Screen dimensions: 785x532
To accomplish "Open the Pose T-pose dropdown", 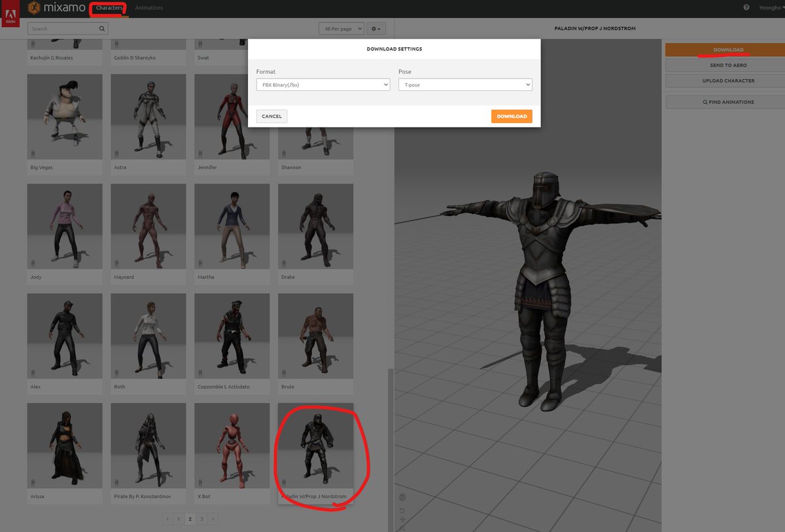I will [465, 84].
